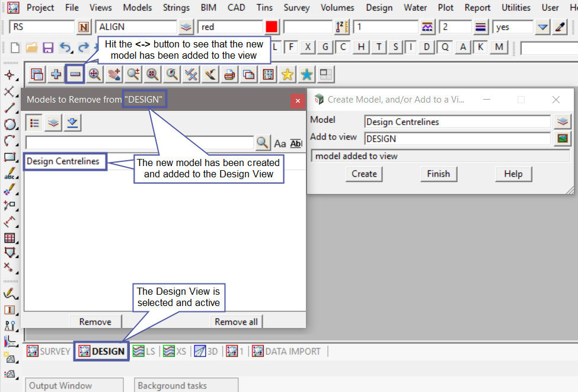The width and height of the screenshot is (578, 392).
Task: Switch to the DATA IMPORT view tab
Action: pos(286,351)
